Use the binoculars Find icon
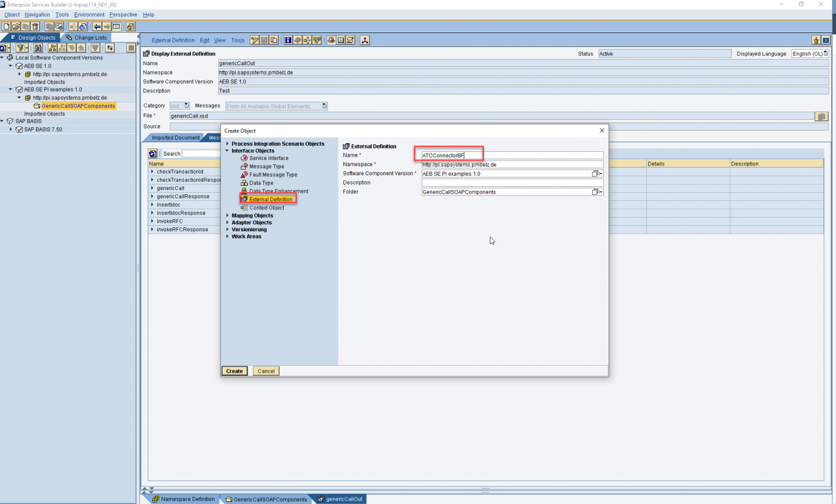 click(38, 48)
